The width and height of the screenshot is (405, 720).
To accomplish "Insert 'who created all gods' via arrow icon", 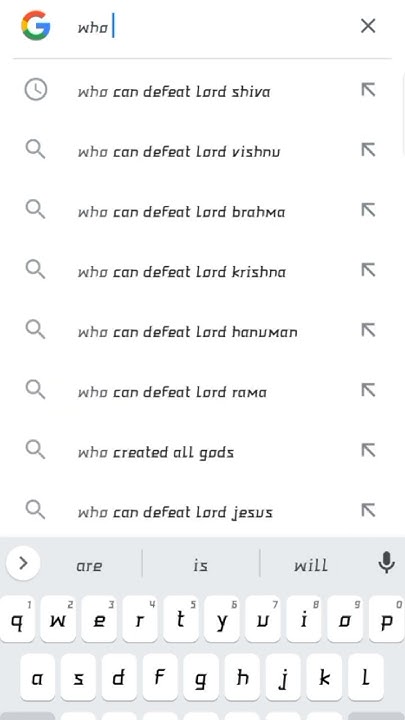I will pos(368,450).
